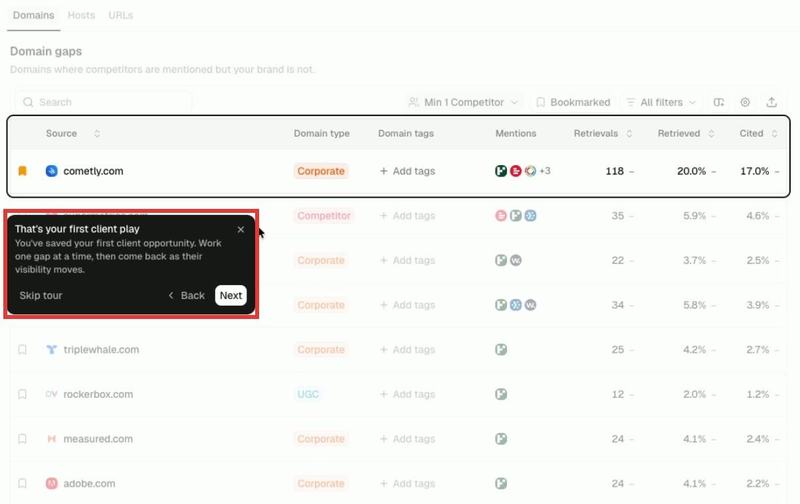
Task: Click blue mention icon in Competitor row
Action: pyautogui.click(x=531, y=216)
